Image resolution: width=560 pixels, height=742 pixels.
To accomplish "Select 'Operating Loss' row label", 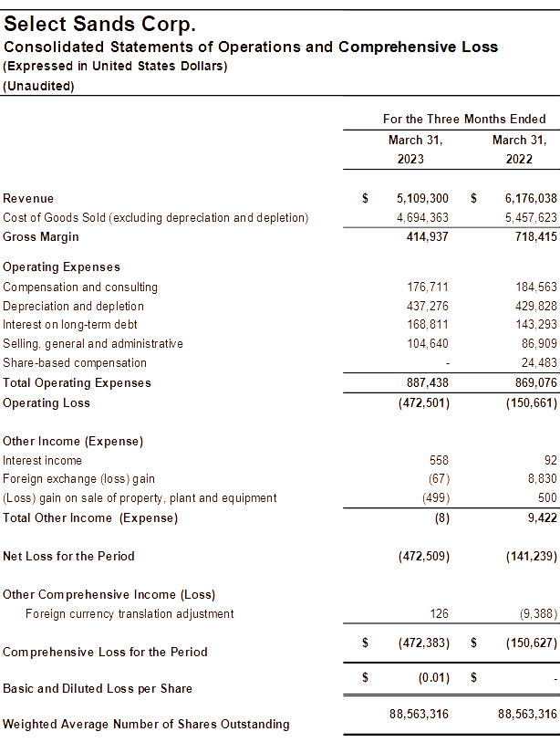I will point(47,403).
